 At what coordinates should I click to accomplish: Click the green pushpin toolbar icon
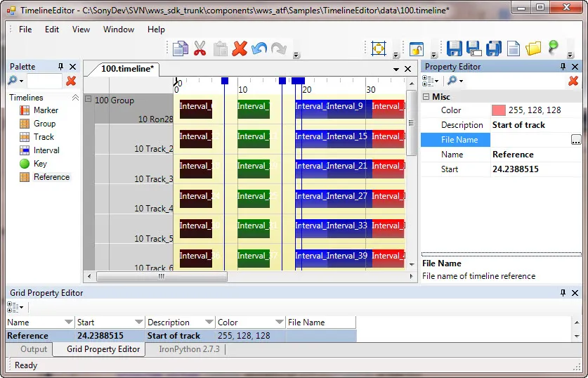pos(553,48)
